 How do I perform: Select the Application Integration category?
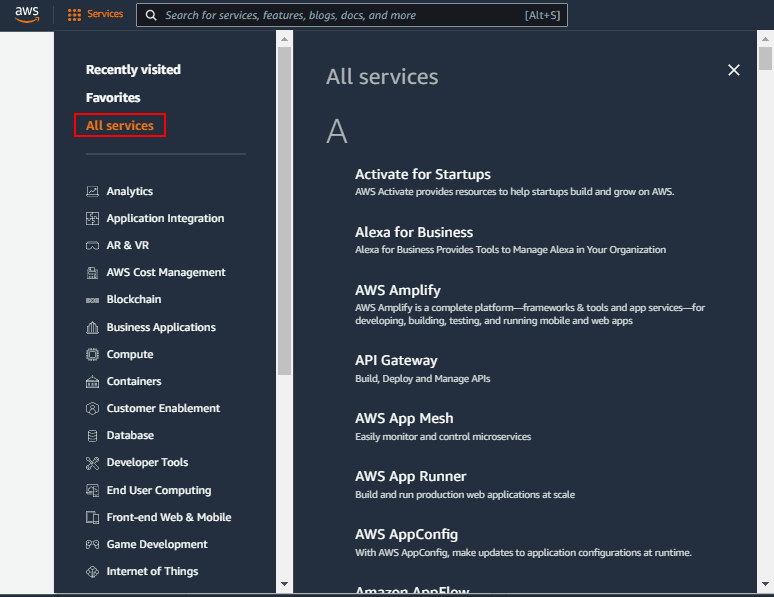[x=165, y=219]
